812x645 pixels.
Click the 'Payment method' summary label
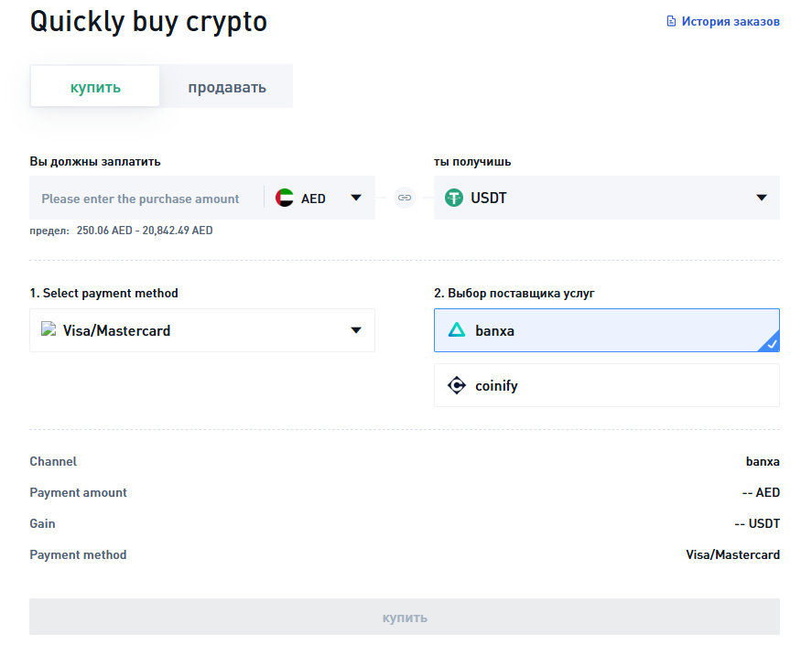[78, 554]
